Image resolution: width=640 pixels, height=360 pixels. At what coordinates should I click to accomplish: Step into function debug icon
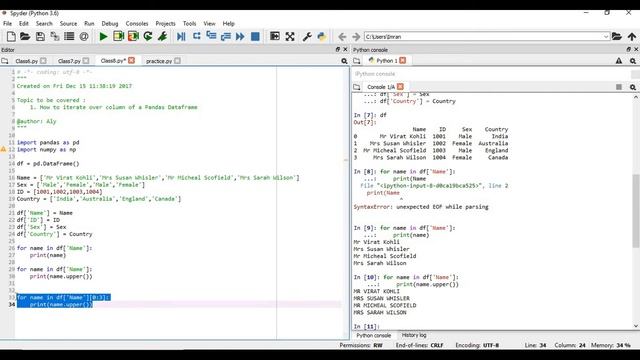coord(211,36)
